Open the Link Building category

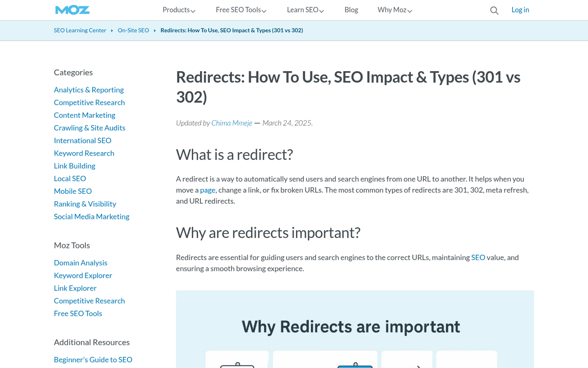coord(74,165)
